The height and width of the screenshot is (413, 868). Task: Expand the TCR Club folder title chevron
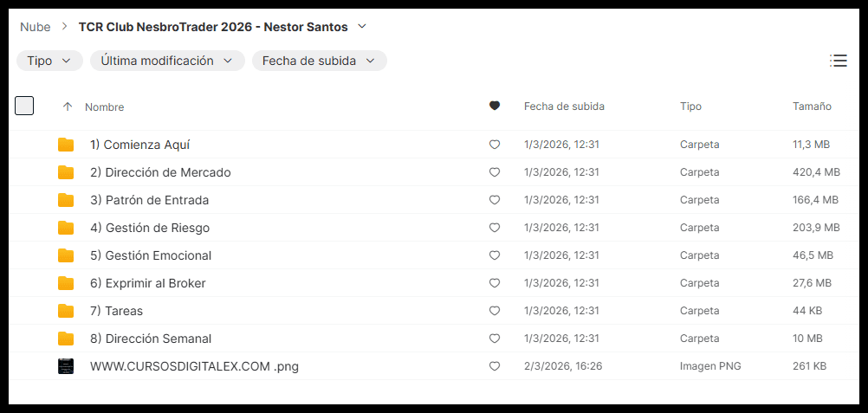pyautogui.click(x=362, y=27)
